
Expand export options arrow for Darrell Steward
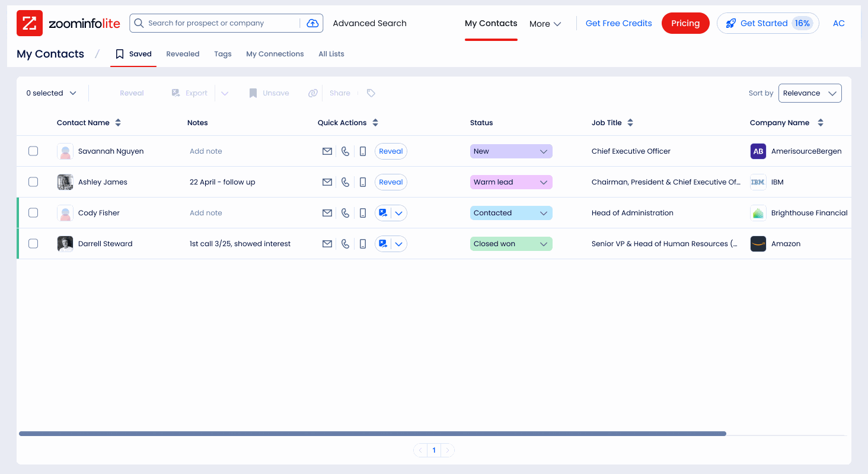pyautogui.click(x=399, y=244)
